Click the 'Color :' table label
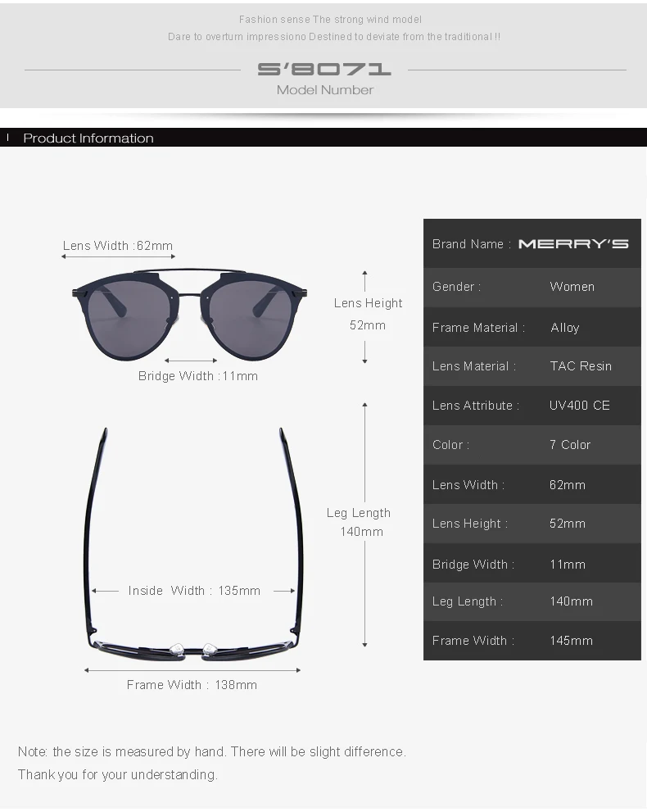 pos(450,445)
